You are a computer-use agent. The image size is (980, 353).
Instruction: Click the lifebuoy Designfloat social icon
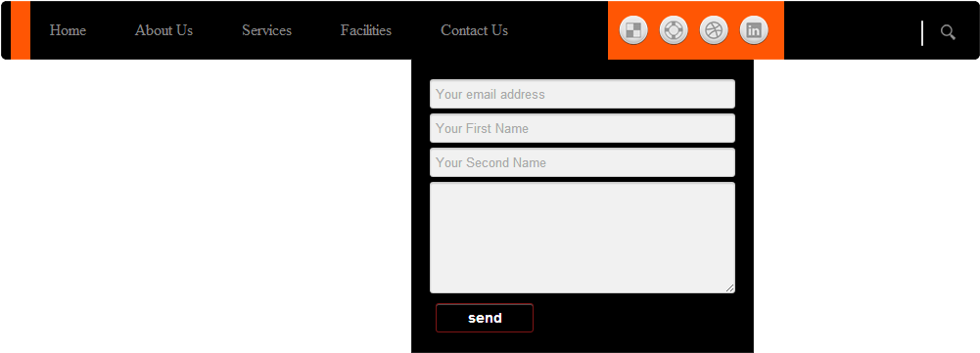click(674, 30)
